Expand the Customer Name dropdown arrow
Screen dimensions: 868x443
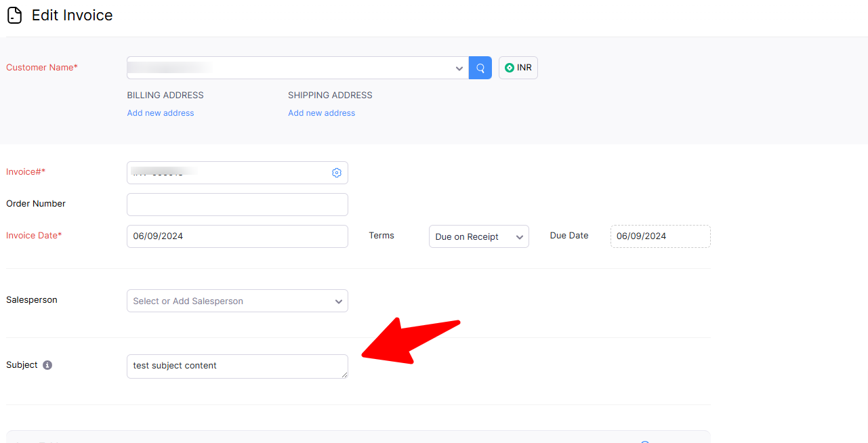pos(459,68)
